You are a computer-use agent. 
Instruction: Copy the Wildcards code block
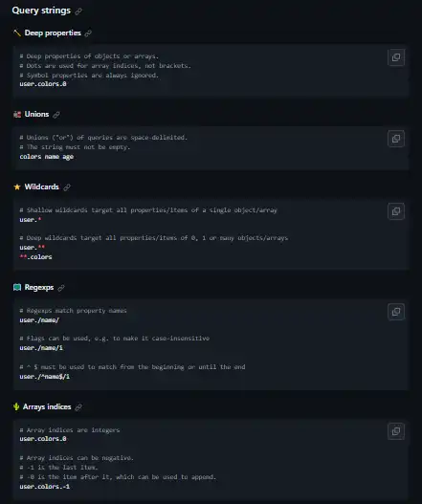click(396, 211)
